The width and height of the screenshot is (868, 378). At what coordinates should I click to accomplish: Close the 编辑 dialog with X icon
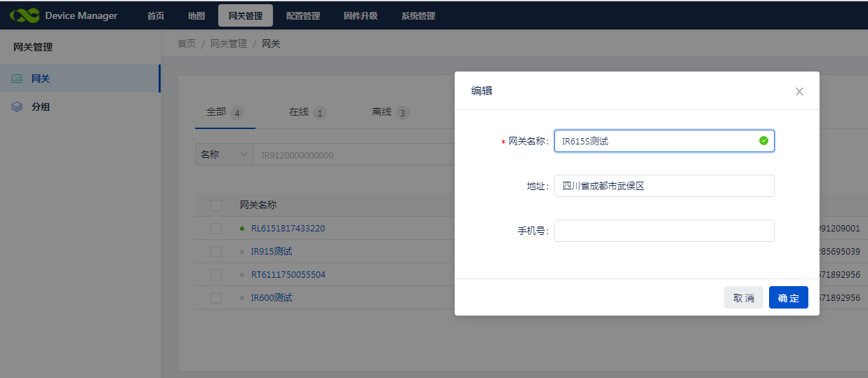[799, 92]
